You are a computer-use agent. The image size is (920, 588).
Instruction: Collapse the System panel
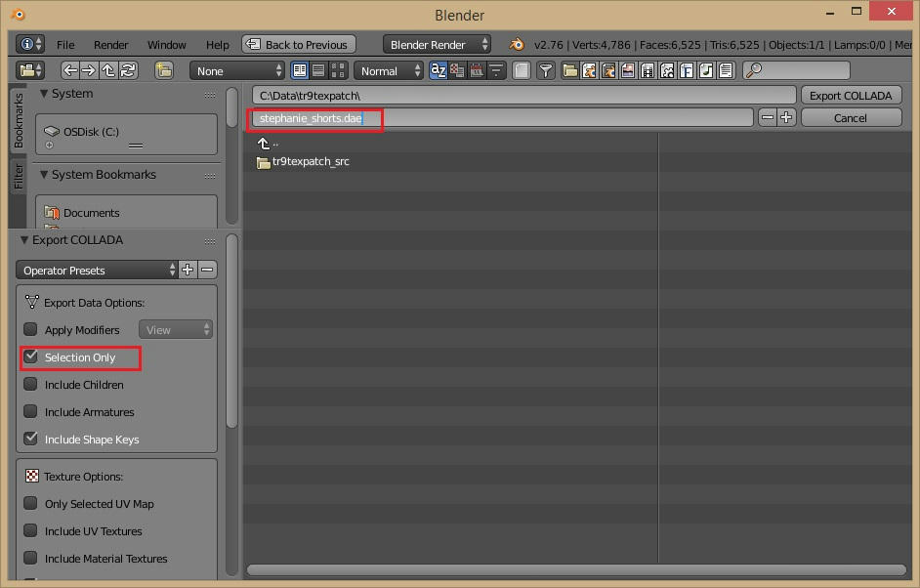pyautogui.click(x=43, y=94)
